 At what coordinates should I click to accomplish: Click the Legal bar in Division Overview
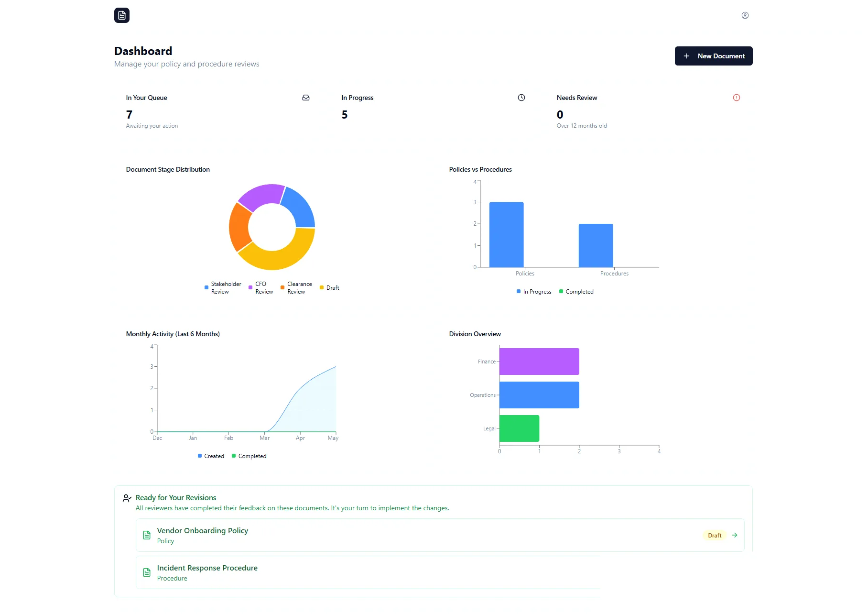pos(519,428)
